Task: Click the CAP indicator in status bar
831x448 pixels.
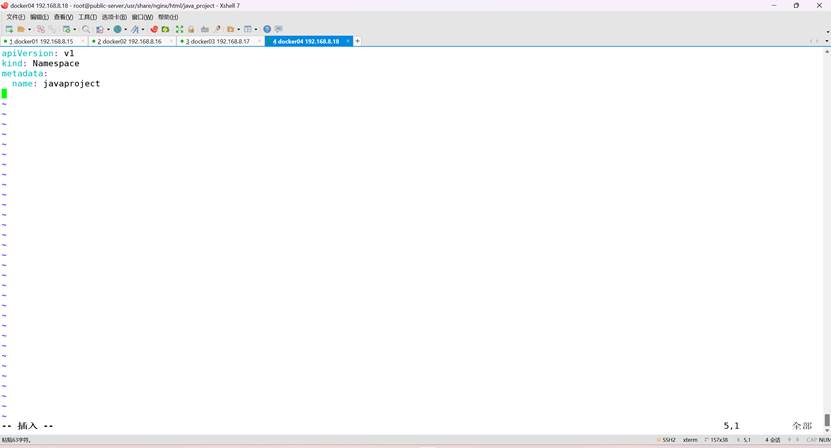Action: (x=811, y=440)
